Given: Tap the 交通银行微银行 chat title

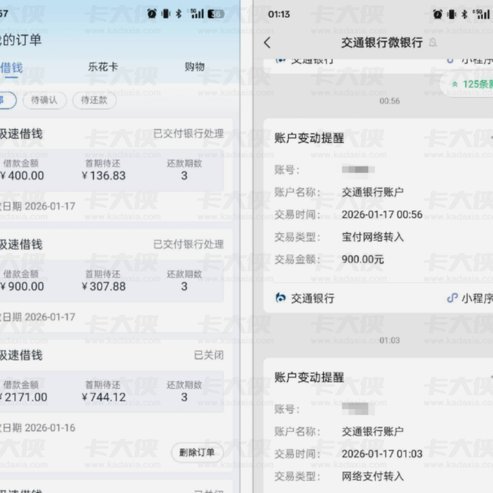Looking at the screenshot, I should pyautogui.click(x=382, y=43).
